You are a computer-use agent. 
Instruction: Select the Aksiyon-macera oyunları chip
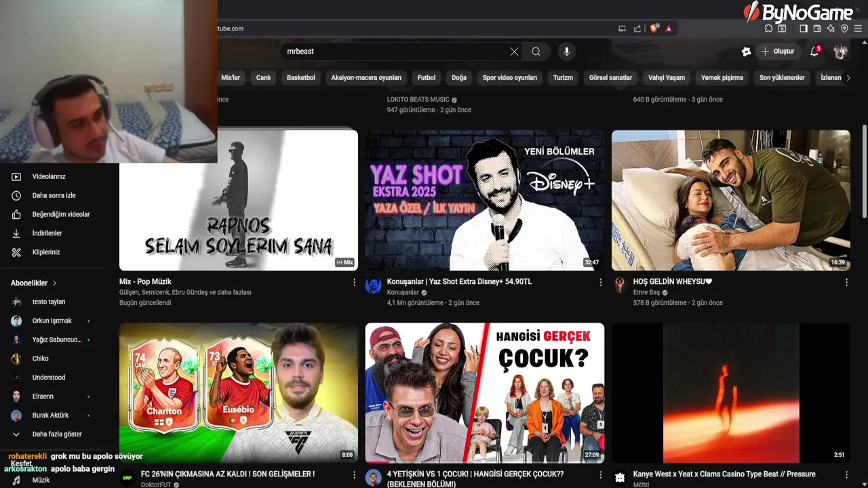(366, 78)
